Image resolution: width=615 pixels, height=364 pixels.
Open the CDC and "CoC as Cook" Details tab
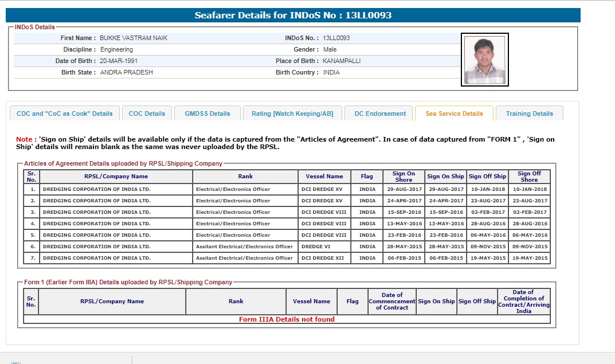pos(65,113)
